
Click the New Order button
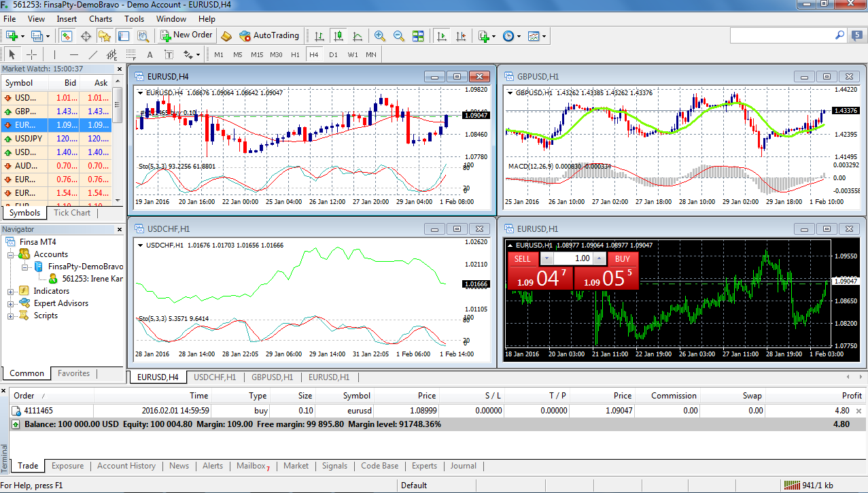pyautogui.click(x=186, y=35)
